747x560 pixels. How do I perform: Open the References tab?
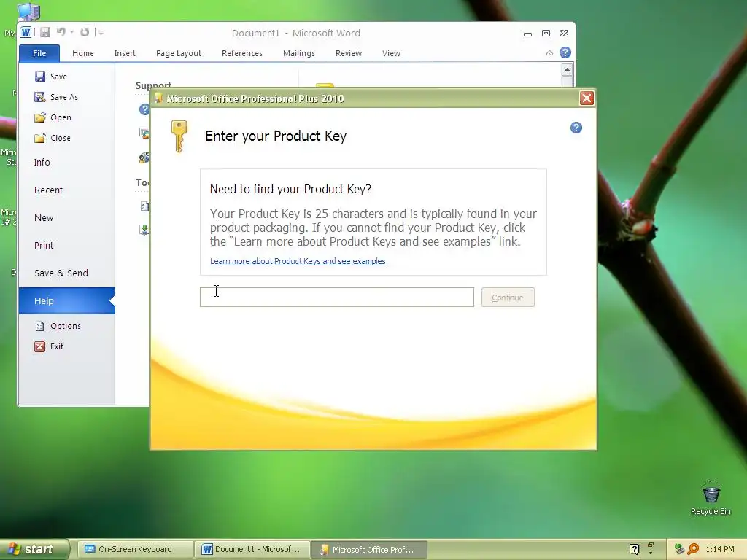click(242, 53)
